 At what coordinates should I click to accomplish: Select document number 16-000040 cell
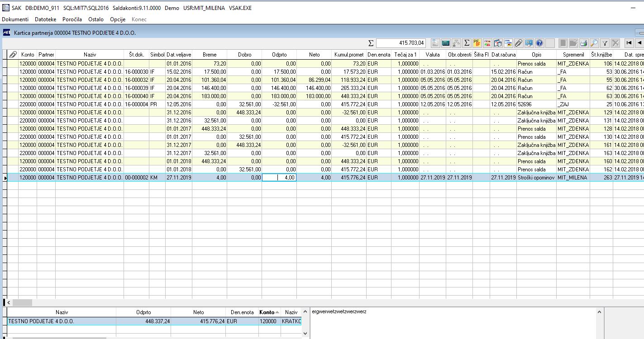click(136, 96)
